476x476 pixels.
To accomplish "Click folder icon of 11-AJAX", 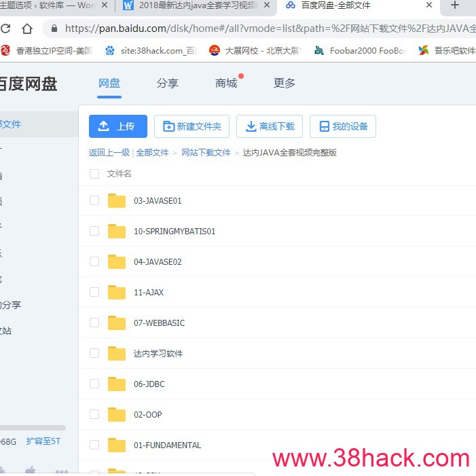I will [117, 293].
